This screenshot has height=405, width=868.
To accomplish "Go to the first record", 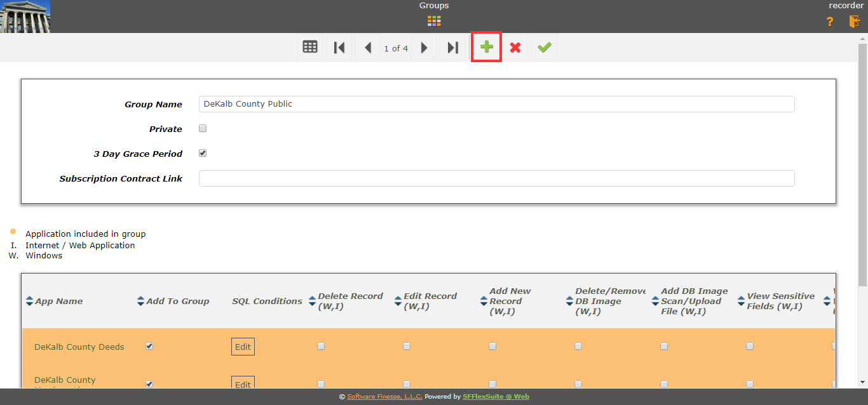I will click(x=339, y=48).
